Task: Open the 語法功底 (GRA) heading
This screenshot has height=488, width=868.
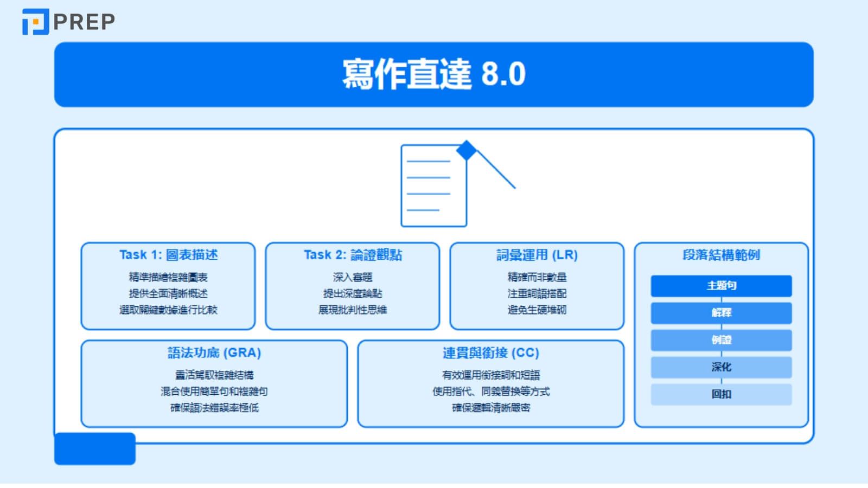Action: 214,353
